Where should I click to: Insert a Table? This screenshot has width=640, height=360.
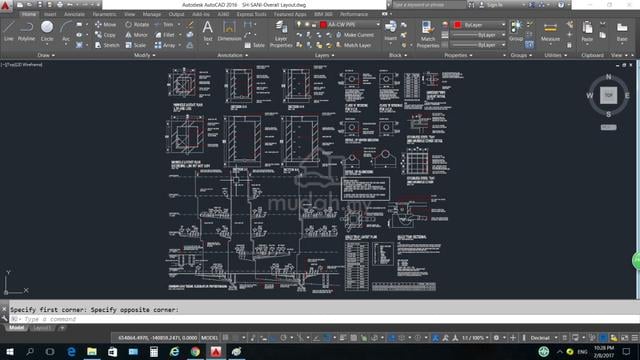point(255,45)
